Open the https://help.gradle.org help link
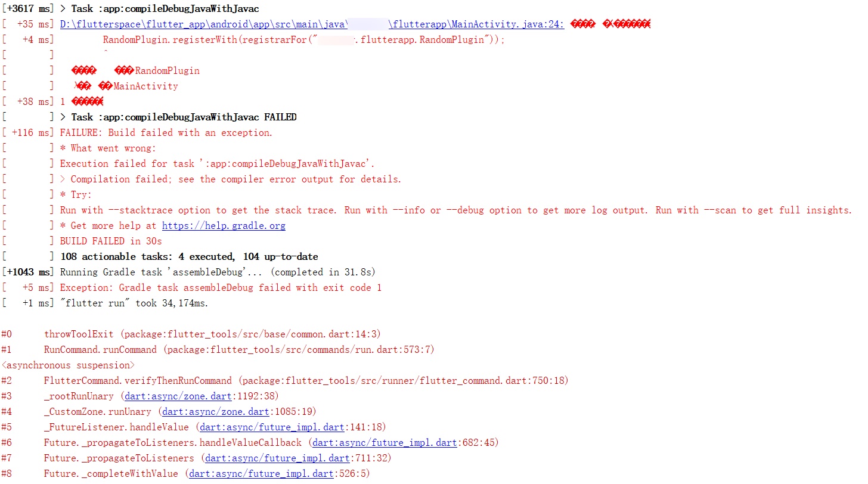Image resolution: width=868 pixels, height=484 pixels. pos(224,225)
